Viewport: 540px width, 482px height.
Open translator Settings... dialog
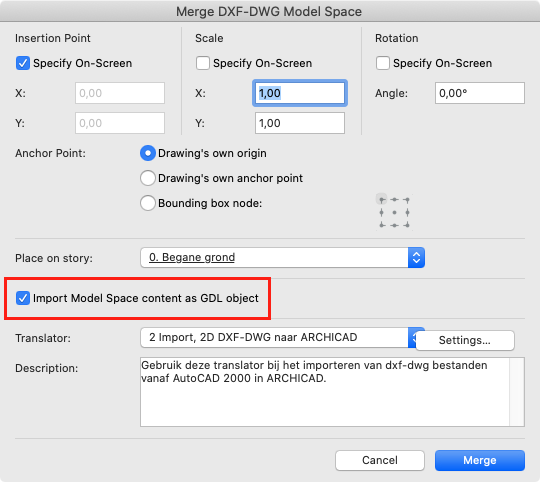coord(465,340)
